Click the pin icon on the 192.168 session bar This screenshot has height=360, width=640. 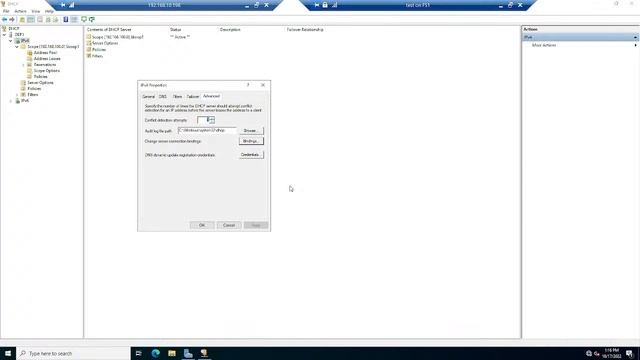[63, 5]
